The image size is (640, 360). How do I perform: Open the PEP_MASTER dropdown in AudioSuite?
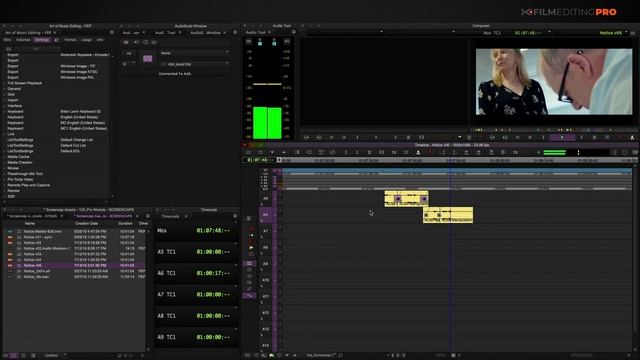(x=194, y=64)
